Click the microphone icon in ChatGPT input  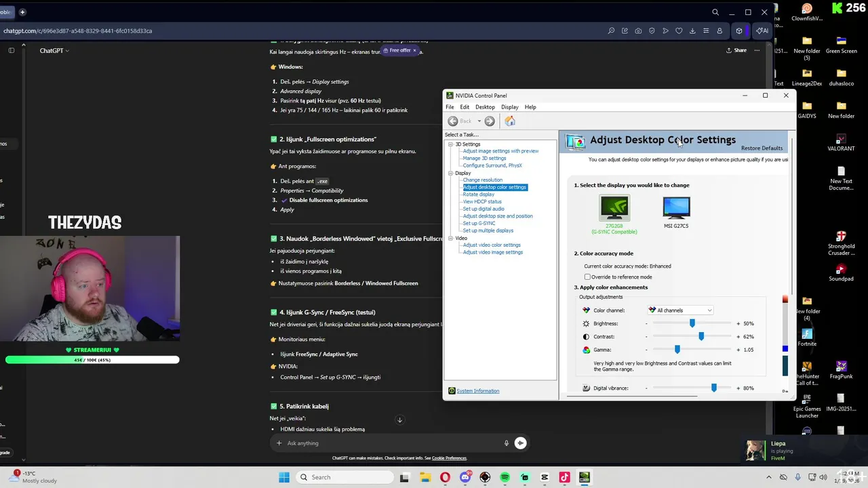[506, 443]
